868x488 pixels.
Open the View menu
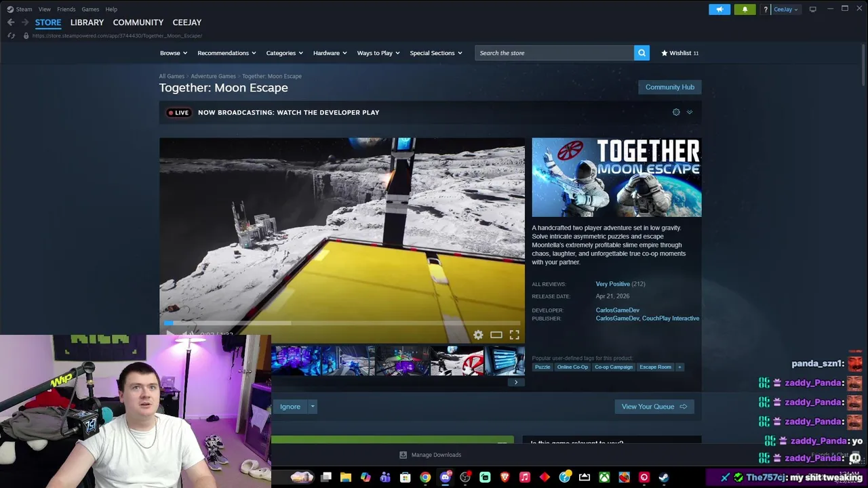45,9
